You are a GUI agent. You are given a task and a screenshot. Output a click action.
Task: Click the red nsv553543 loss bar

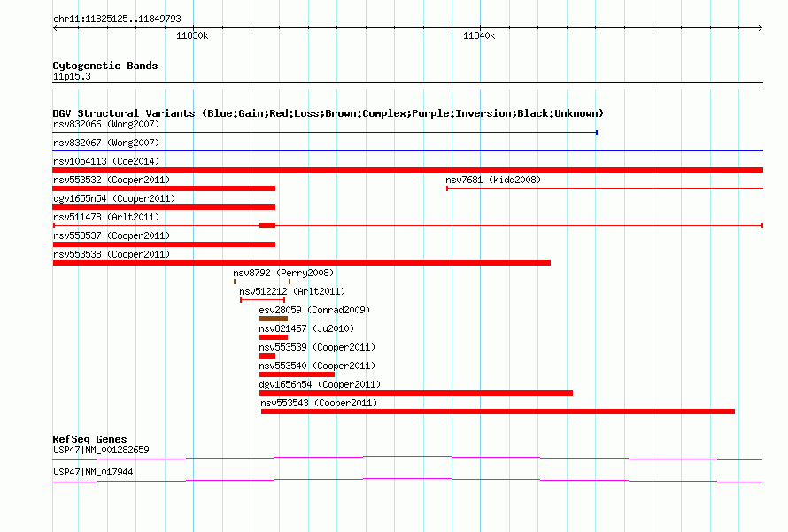pos(498,412)
